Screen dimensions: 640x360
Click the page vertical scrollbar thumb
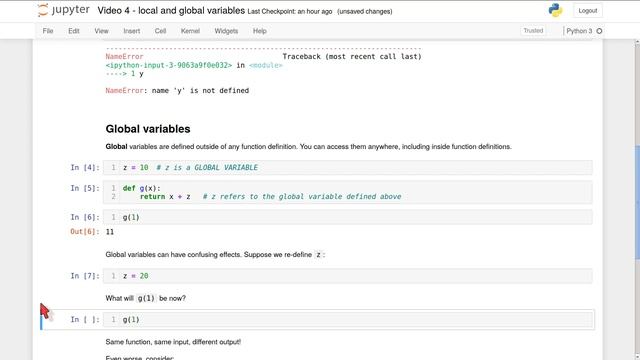coord(637,202)
